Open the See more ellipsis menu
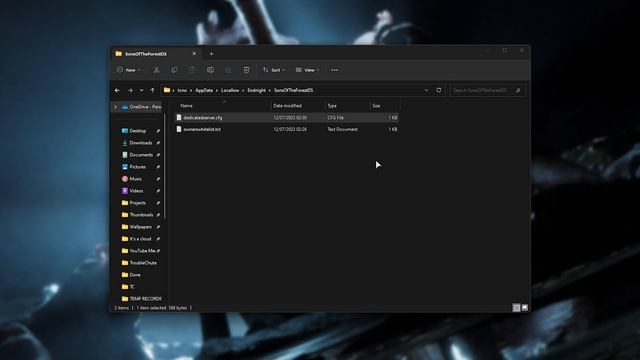This screenshot has height=360, width=640. coord(335,70)
